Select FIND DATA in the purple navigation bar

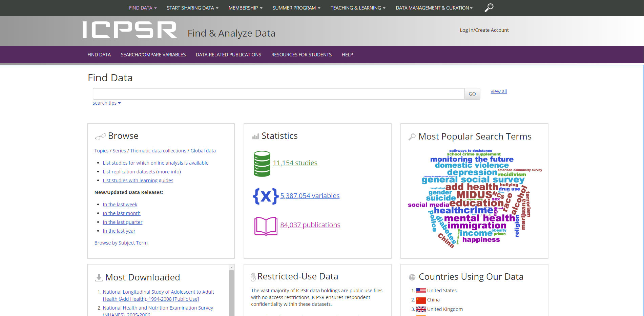click(99, 55)
